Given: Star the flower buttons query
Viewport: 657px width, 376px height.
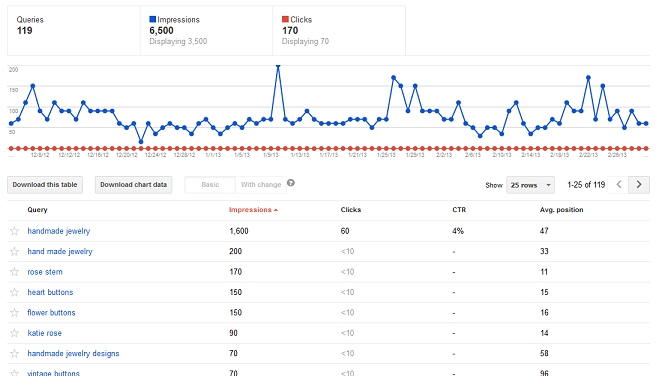Looking at the screenshot, I should point(14,313).
